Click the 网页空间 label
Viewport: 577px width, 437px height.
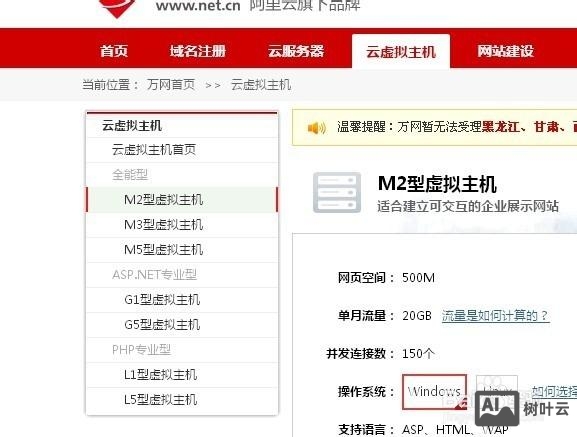tap(361, 278)
